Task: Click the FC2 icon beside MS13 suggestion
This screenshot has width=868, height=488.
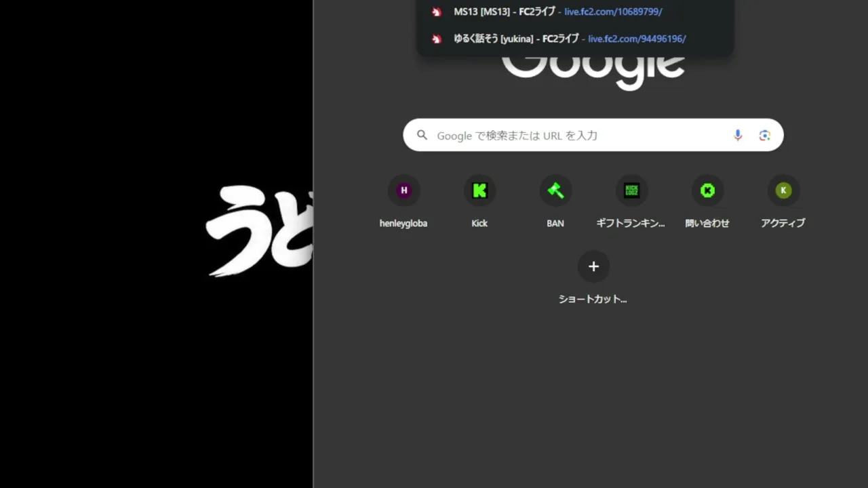Action: click(x=437, y=12)
